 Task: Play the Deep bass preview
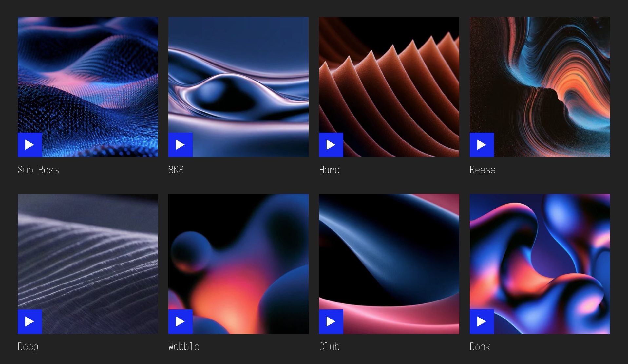point(30,321)
